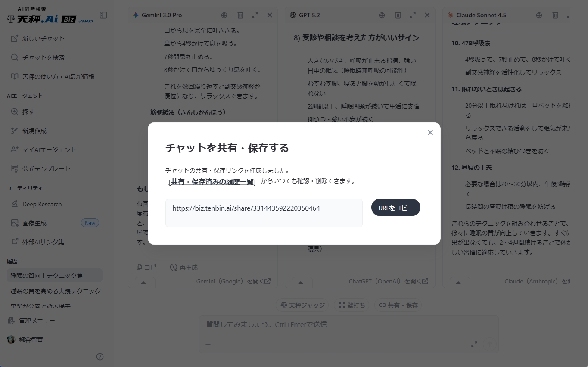Open the 共有・保存済みの履歴一覧 link
The height and width of the screenshot is (367, 588).
tap(212, 182)
